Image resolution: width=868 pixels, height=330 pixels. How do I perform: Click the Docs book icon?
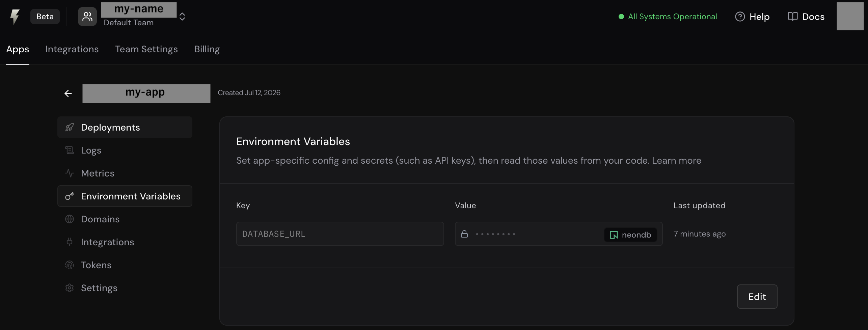click(x=792, y=17)
